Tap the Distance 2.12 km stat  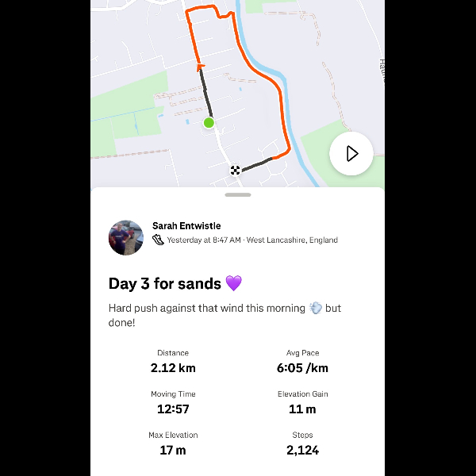click(x=173, y=361)
